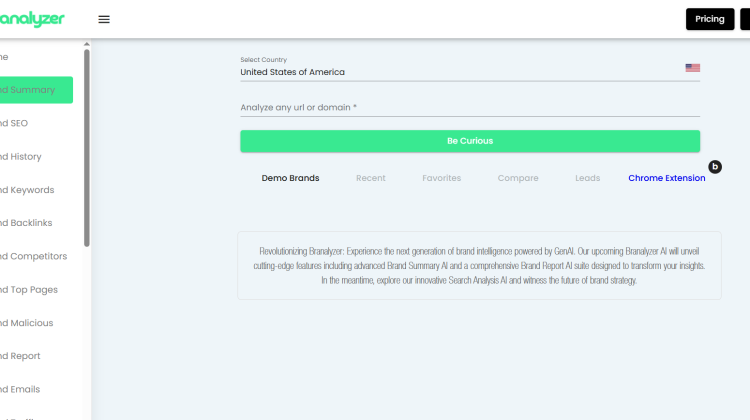Switch to the Recent tab
750x420 pixels.
point(371,178)
